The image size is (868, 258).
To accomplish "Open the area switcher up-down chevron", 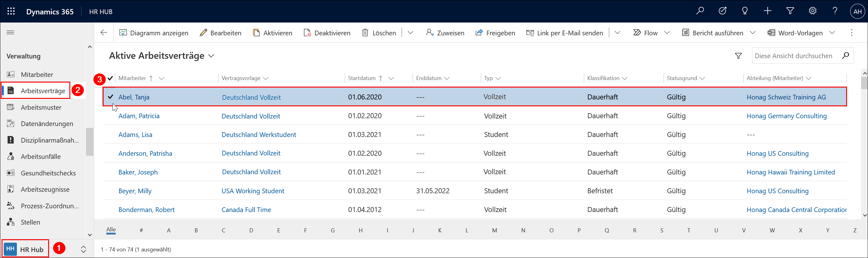I will click(83, 249).
